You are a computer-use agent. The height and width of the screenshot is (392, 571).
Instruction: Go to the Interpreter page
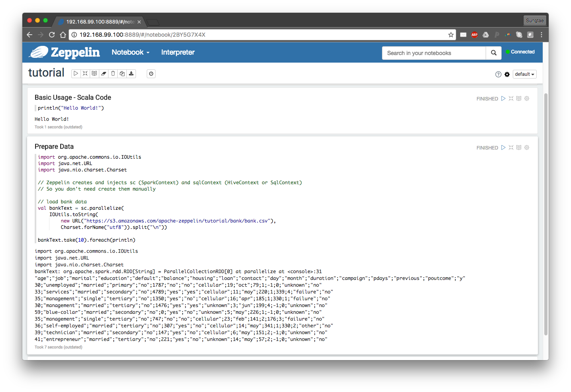[178, 52]
